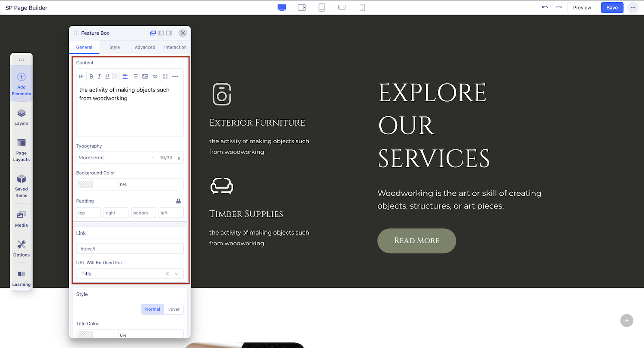Insert an image into the content editor
644x348 pixels.
pyautogui.click(x=145, y=76)
